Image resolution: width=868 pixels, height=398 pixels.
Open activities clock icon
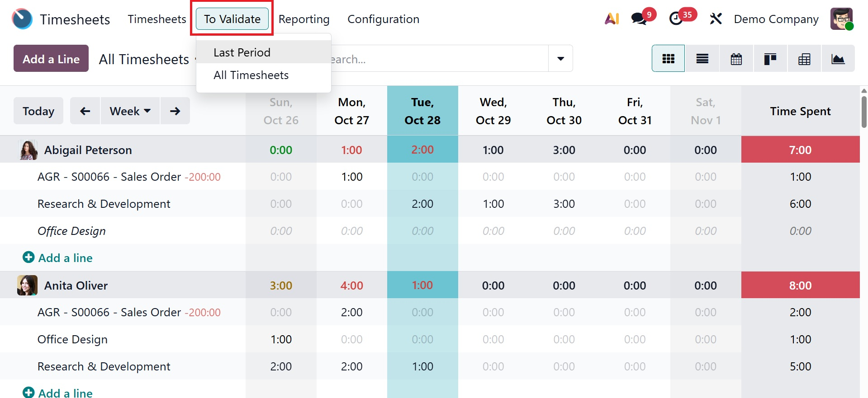click(x=676, y=19)
